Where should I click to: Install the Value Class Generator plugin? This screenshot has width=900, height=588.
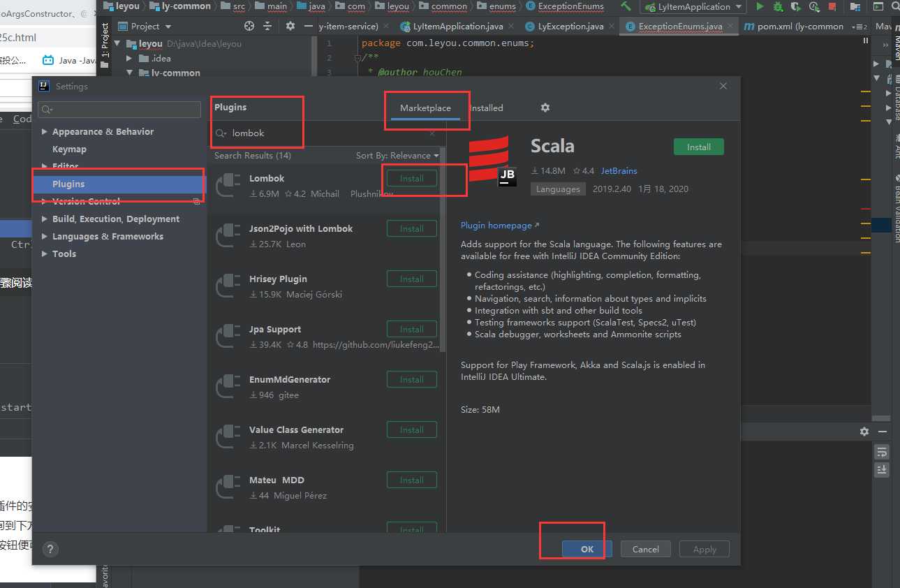pyautogui.click(x=412, y=429)
